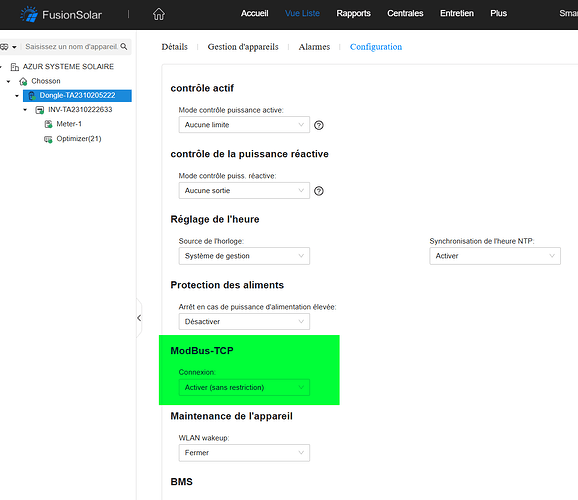Viewport: 578px width, 500px height.
Task: Collapse the INV-TA2310222633 inverter node
Action: (25, 110)
